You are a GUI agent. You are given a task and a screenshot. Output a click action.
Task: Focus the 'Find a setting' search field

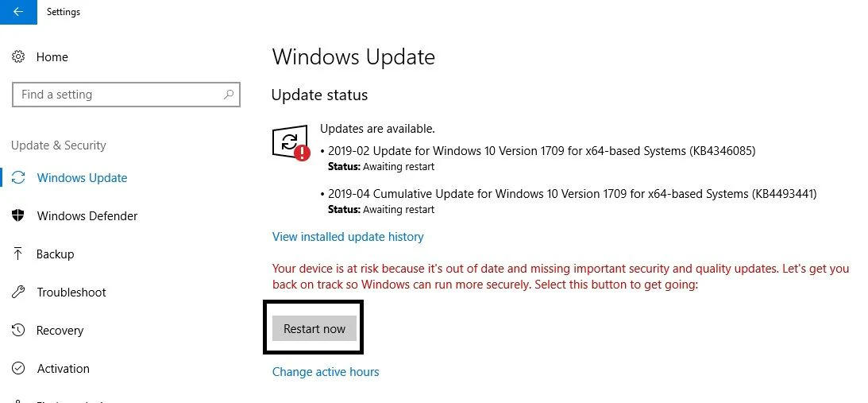[119, 95]
